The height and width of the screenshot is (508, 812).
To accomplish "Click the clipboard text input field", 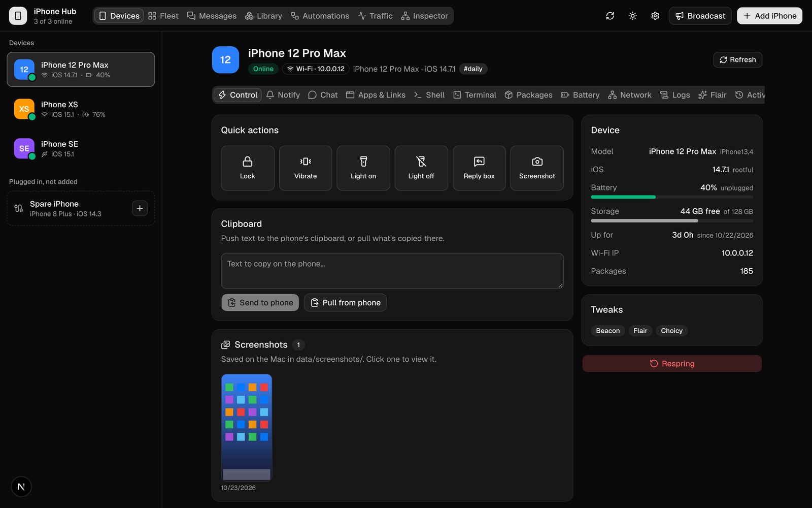I will pyautogui.click(x=392, y=271).
